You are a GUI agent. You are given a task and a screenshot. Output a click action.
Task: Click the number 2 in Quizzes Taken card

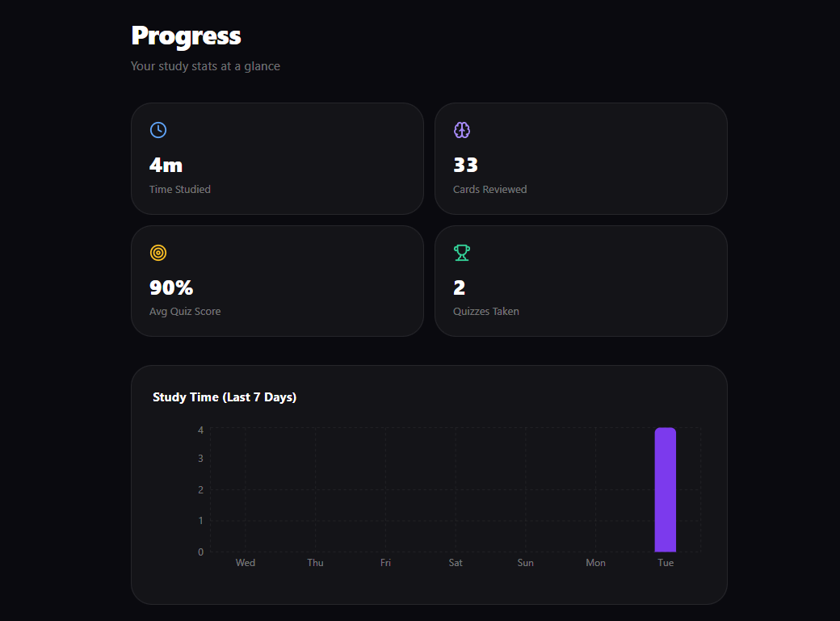point(460,287)
